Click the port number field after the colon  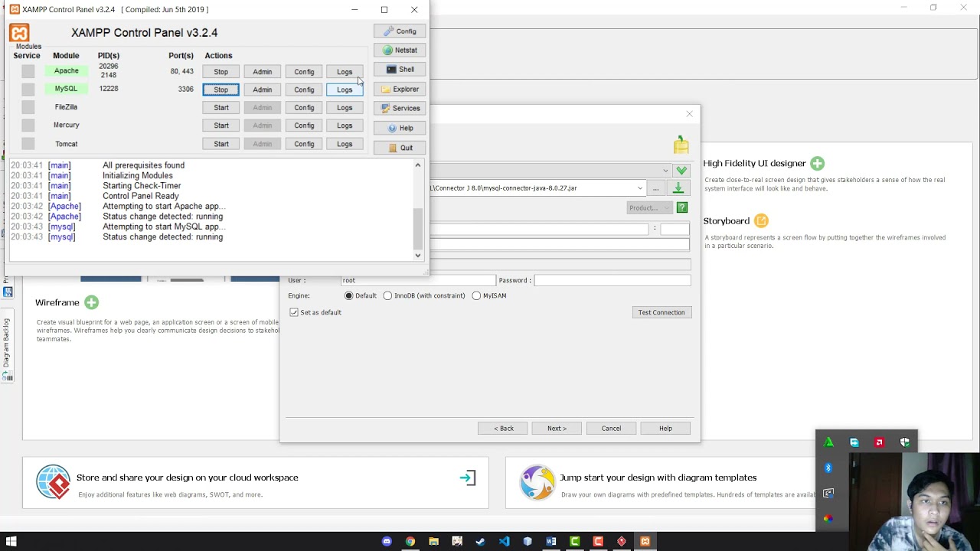point(675,229)
